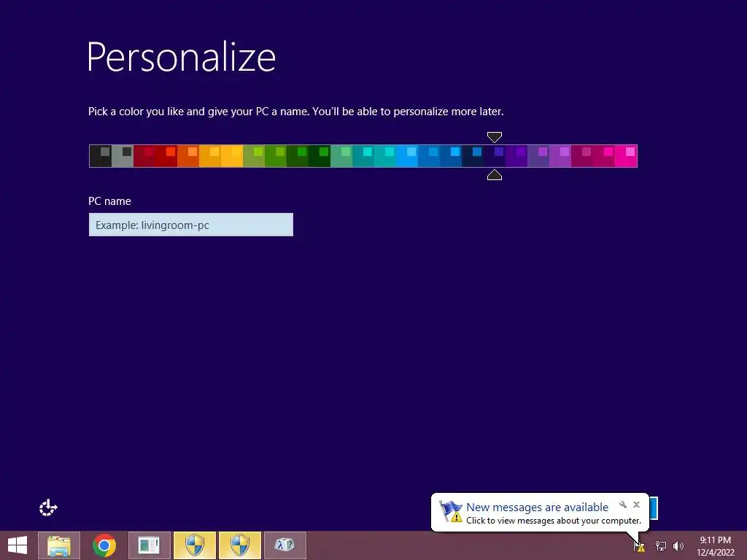This screenshot has height=560, width=747.
Task: Select the brightest golden yellow swatch
Action: click(x=232, y=156)
